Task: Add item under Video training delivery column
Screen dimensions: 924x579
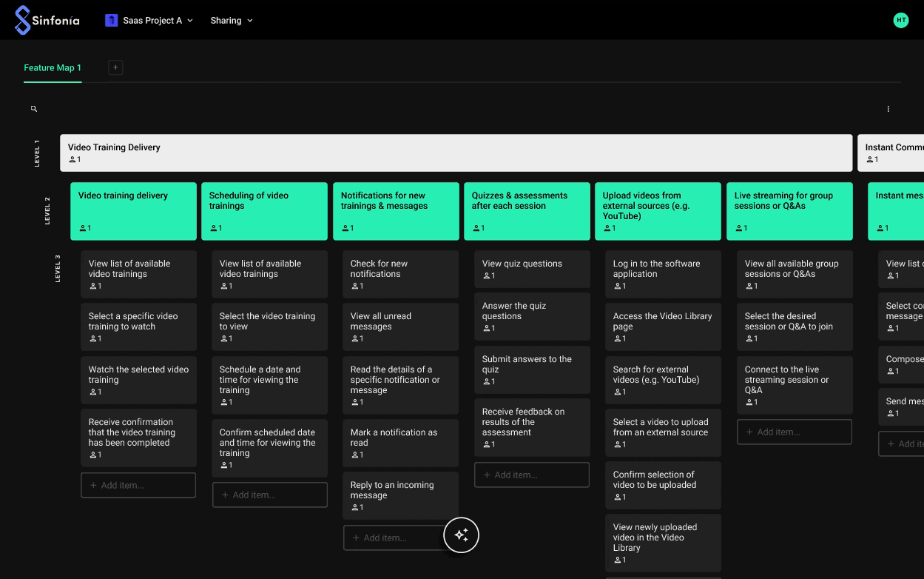Action: pyautogui.click(x=138, y=485)
